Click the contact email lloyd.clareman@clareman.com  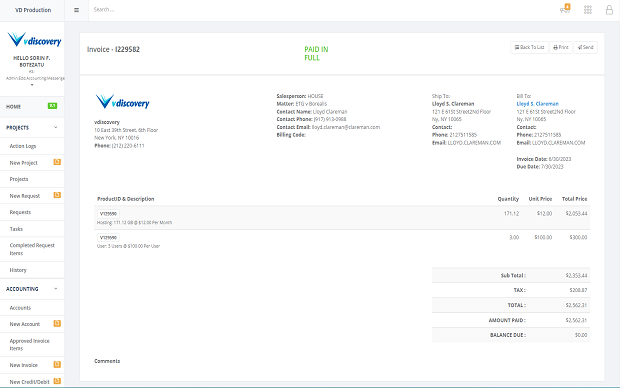(x=346, y=127)
